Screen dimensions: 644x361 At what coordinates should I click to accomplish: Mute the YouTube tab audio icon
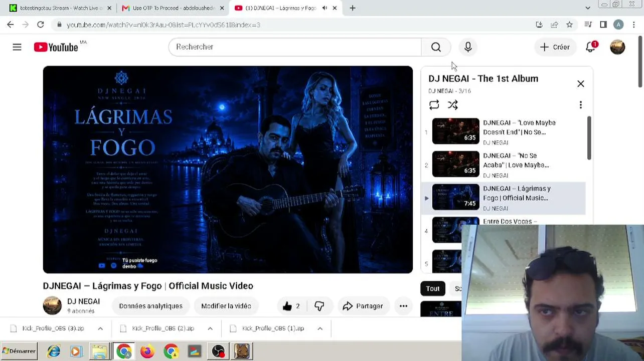(x=325, y=8)
